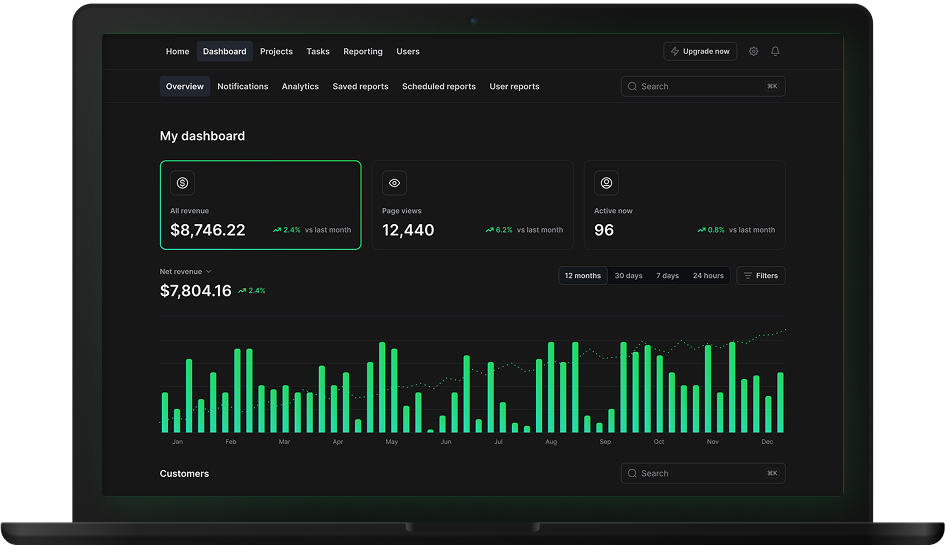Image resolution: width=945 pixels, height=546 pixels.
Task: Open the notifications bell icon
Action: point(775,51)
